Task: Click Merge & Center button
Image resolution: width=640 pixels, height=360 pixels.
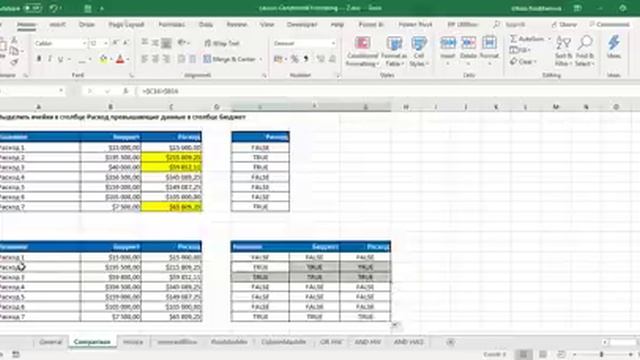Action: pos(229,60)
